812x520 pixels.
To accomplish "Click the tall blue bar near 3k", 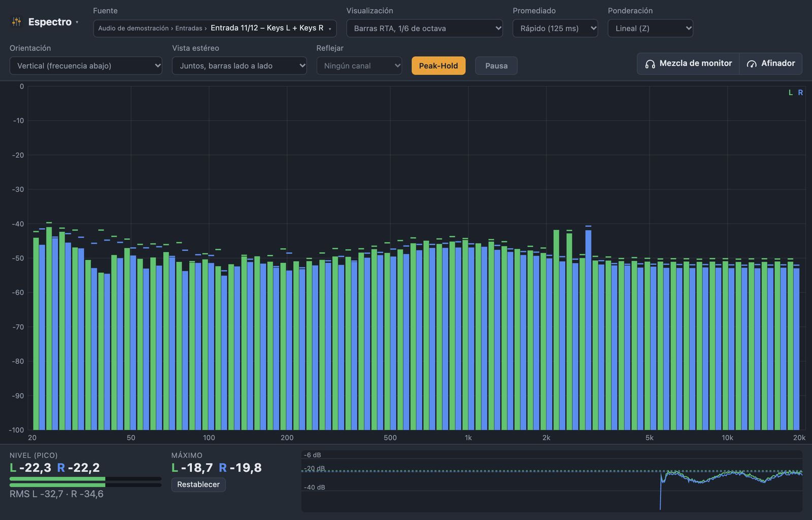I will tap(588, 330).
